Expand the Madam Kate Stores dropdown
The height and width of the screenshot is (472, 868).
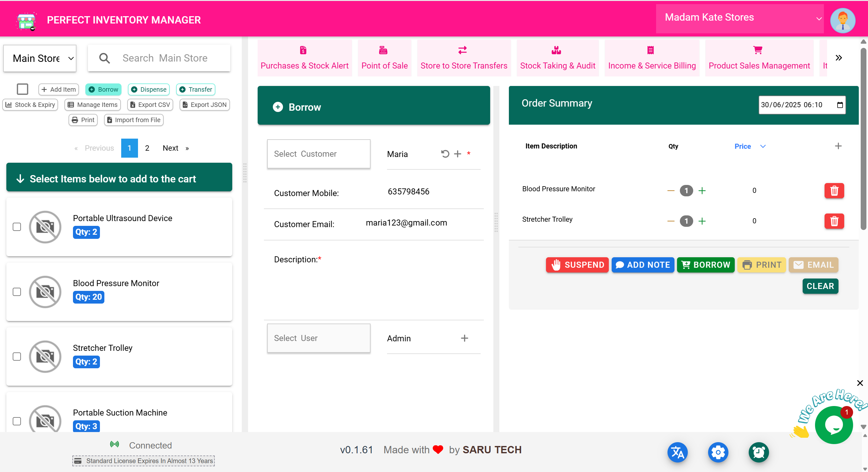[740, 19]
